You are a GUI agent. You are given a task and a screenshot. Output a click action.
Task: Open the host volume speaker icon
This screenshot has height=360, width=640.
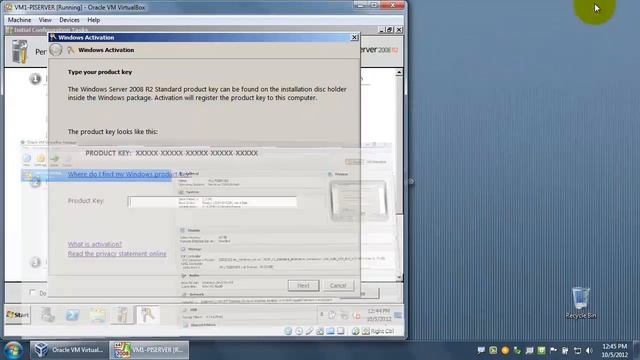[589, 350]
